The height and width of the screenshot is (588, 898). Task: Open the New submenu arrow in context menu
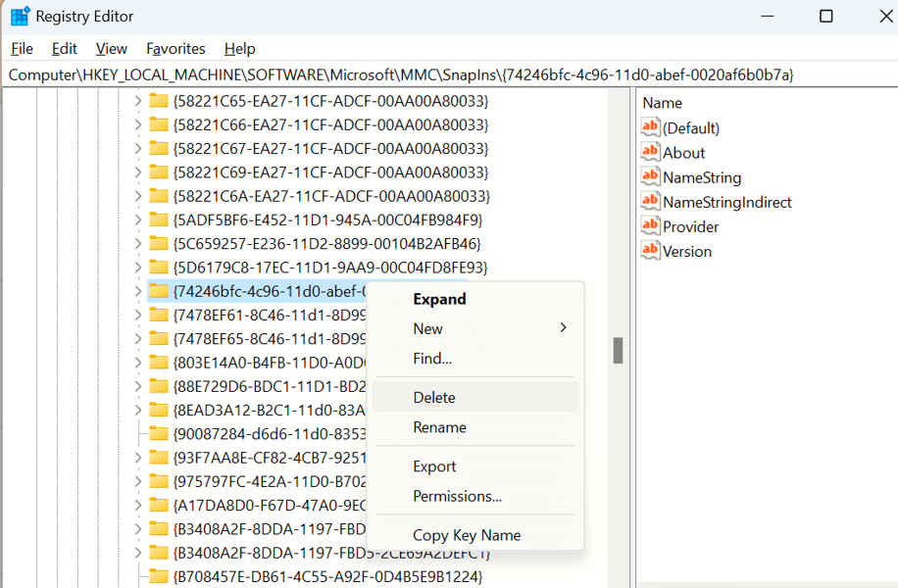pos(563,327)
